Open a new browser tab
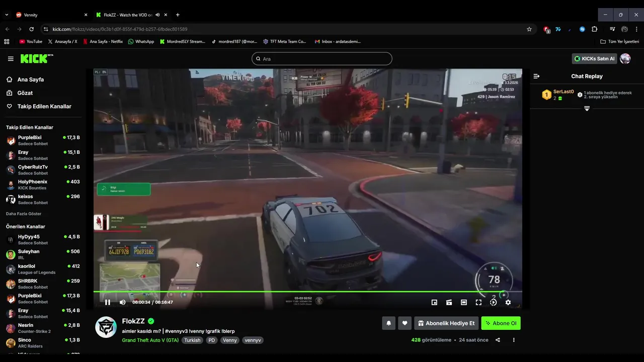The image size is (644, 362). click(x=178, y=15)
